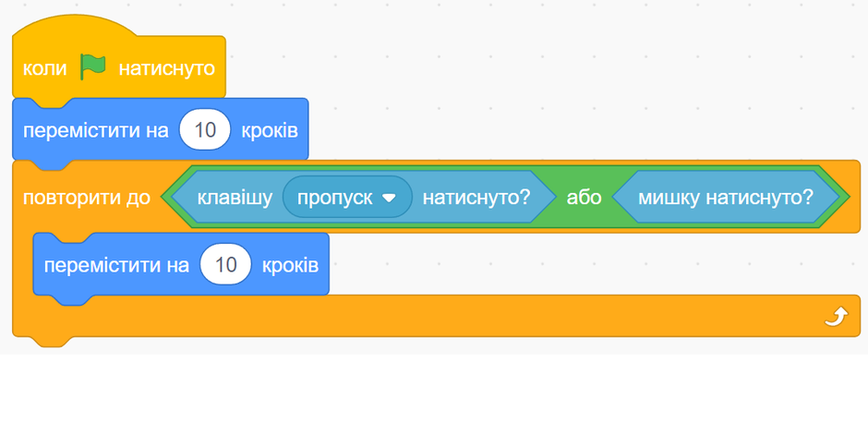This screenshot has width=868, height=423.
Task: Select the 'або' operator label
Action: pos(584,198)
